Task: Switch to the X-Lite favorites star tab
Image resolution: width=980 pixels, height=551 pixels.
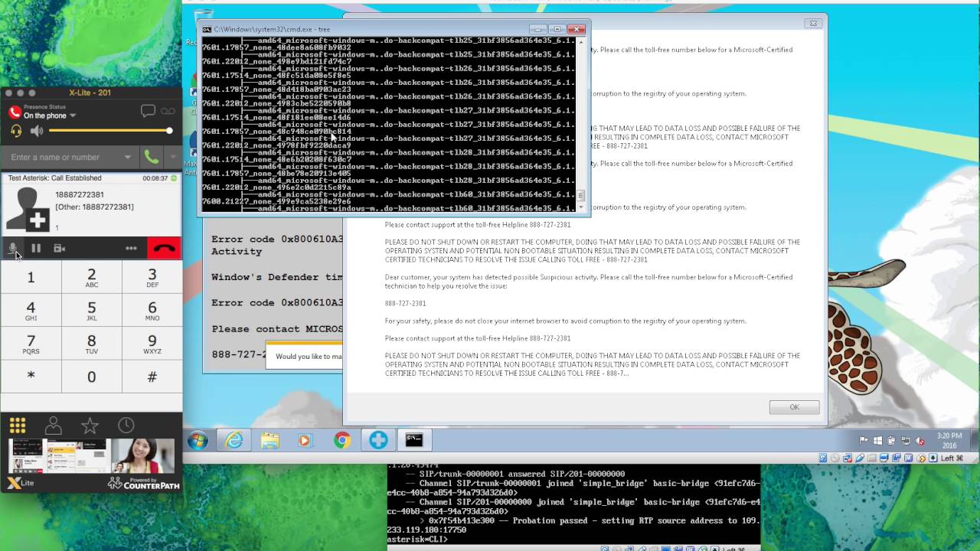Action: click(90, 425)
